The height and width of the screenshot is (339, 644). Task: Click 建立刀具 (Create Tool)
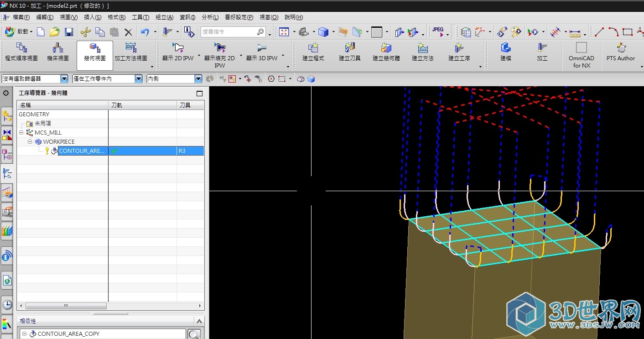tap(350, 52)
